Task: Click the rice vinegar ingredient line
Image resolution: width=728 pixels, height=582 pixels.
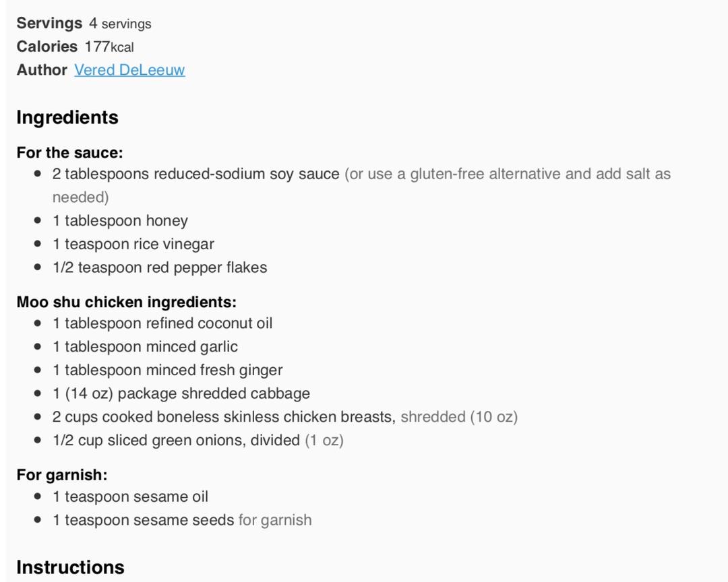Action: pos(133,244)
